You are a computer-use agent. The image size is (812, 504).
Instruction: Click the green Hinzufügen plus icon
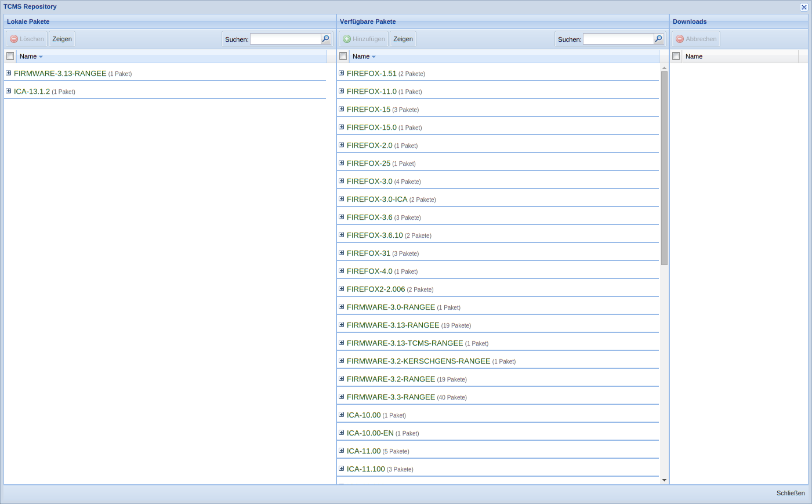(346, 39)
